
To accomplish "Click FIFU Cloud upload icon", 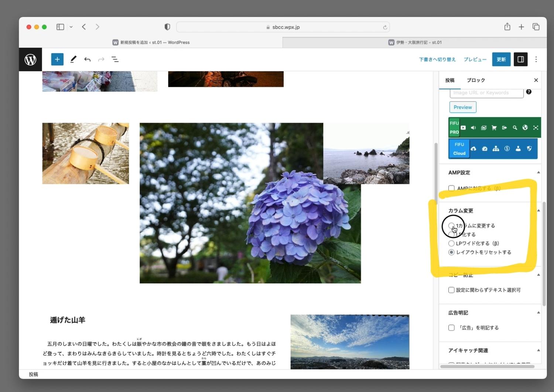I will 473,149.
